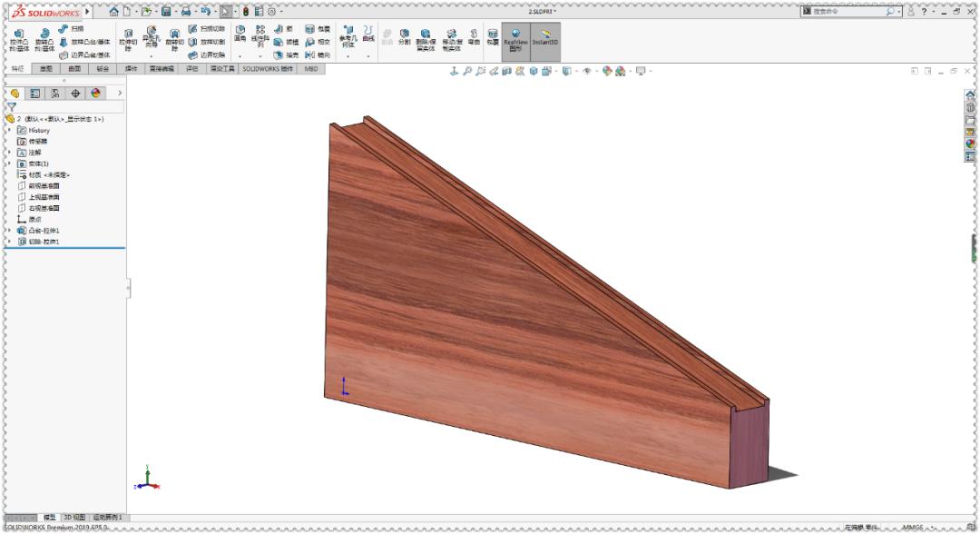
Task: Toggle RealView 图形 rendering
Action: coord(517,39)
